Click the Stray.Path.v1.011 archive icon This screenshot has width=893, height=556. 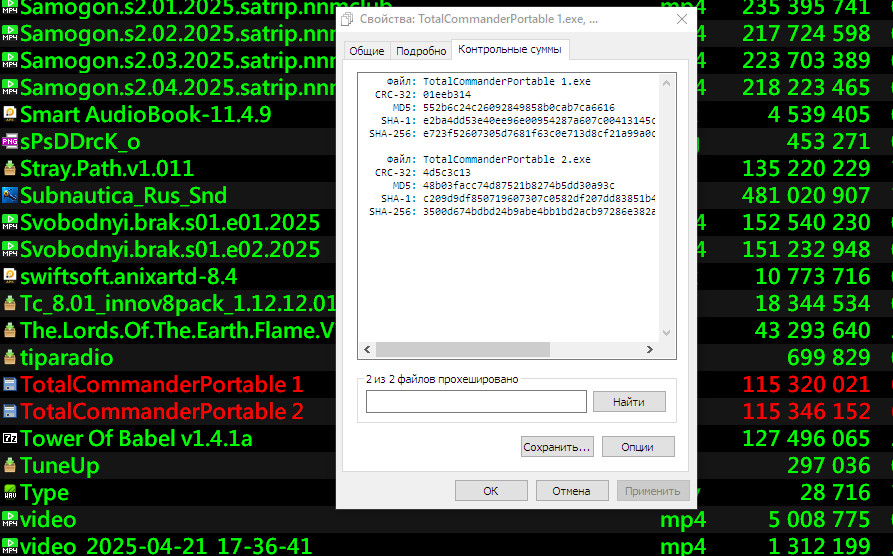[x=10, y=168]
